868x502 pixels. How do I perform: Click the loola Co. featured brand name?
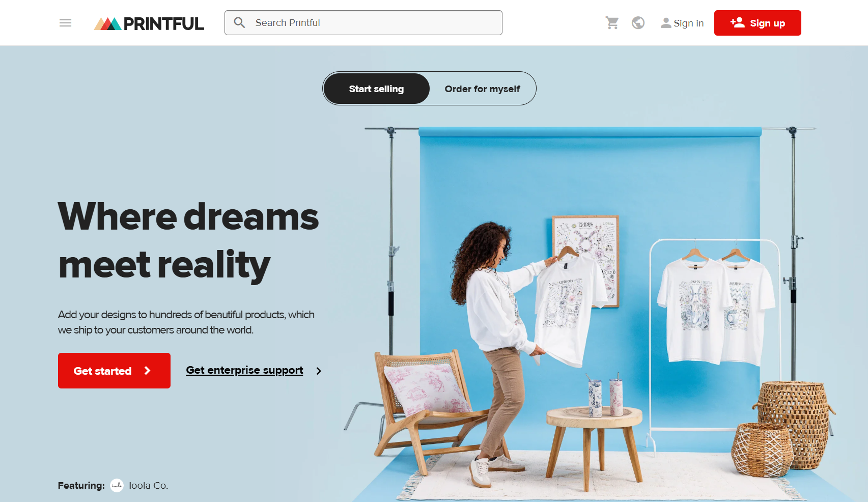[x=148, y=486]
